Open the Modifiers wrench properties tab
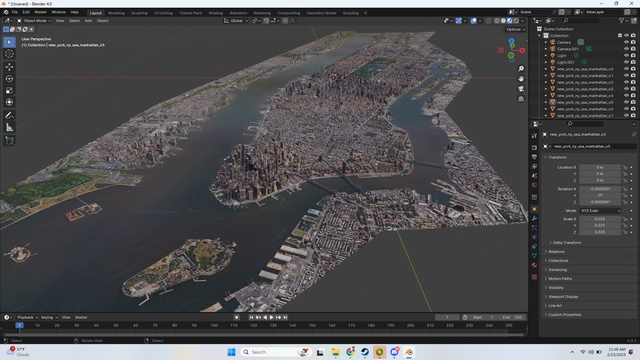The image size is (640, 360). click(x=534, y=218)
